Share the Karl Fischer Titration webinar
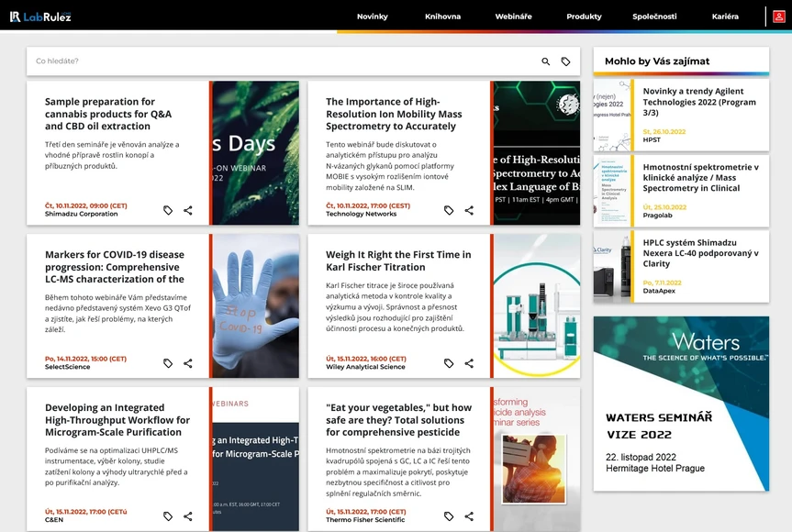Image resolution: width=792 pixels, height=532 pixels. [x=469, y=363]
